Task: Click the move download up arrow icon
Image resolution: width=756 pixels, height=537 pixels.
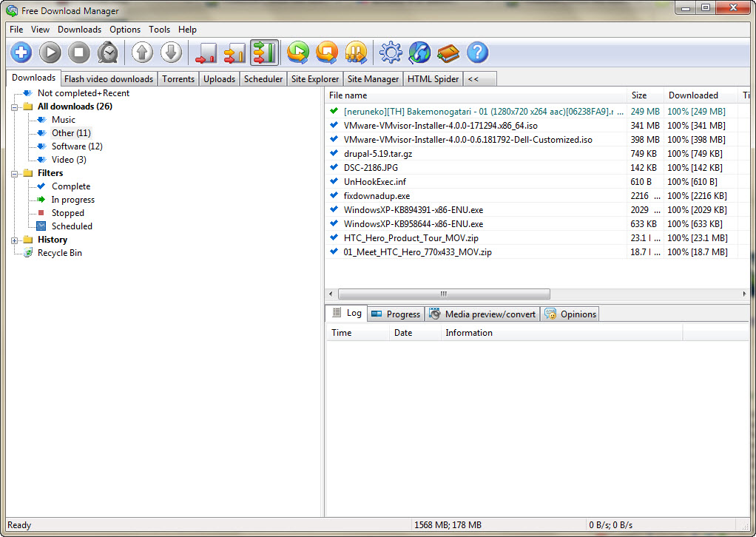Action: tap(142, 52)
